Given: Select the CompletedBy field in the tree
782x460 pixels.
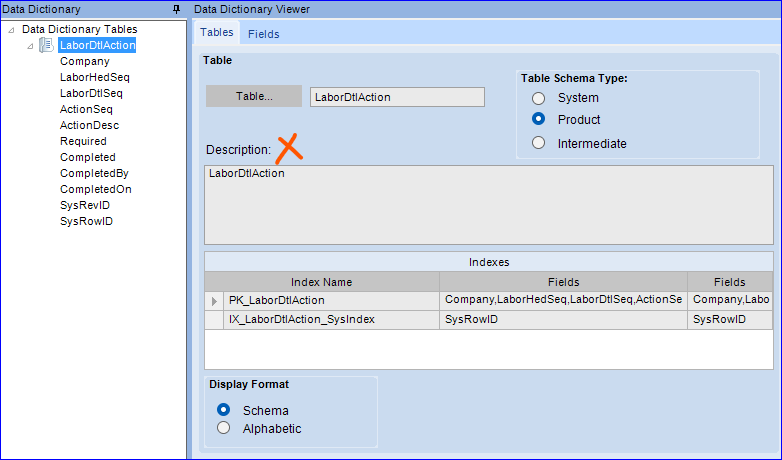Looking at the screenshot, I should click(94, 173).
